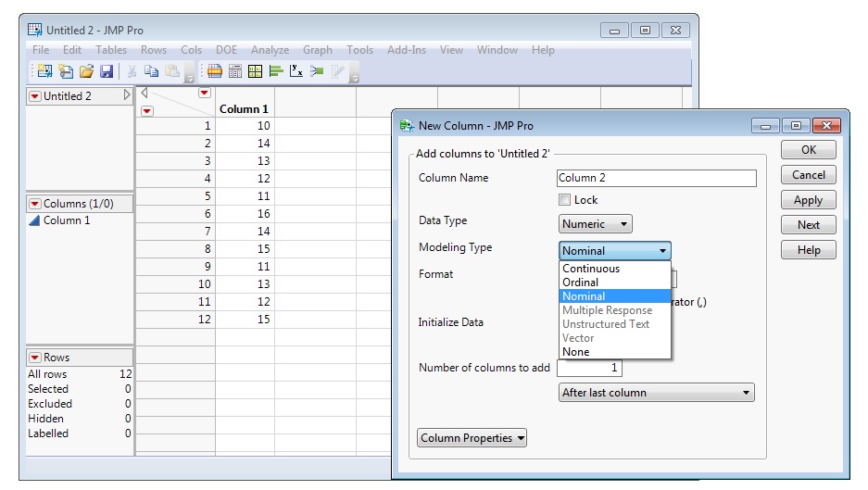Click the Fit Model green node icon

(317, 71)
